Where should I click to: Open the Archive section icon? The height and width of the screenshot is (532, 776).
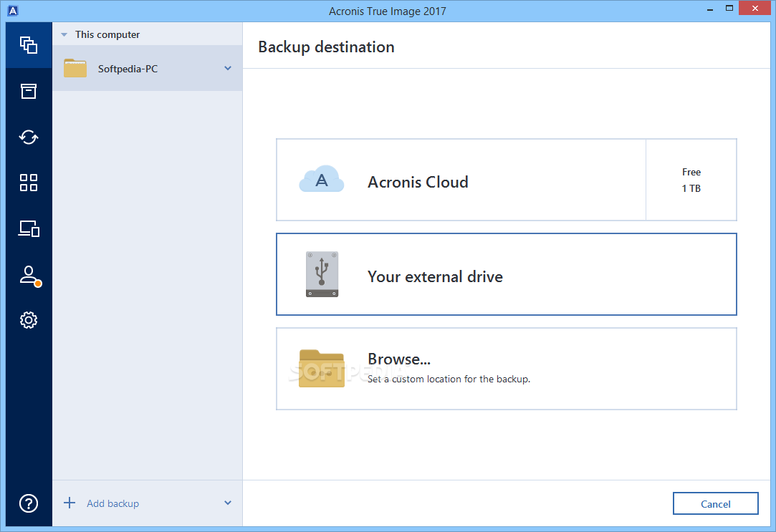tap(29, 91)
